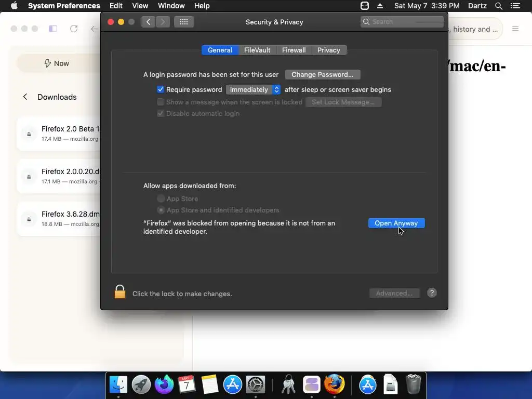Open the second App Store icon in Dock
The image size is (532, 399).
point(368,384)
